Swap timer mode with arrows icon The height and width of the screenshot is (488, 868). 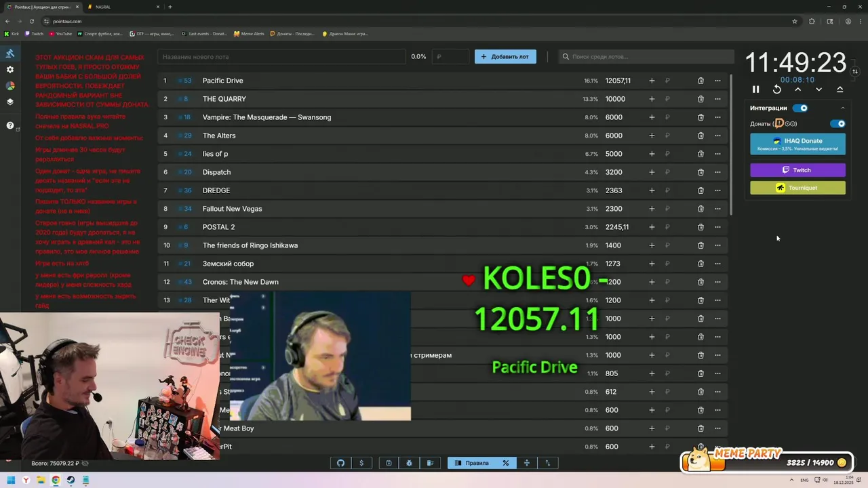pos(855,71)
